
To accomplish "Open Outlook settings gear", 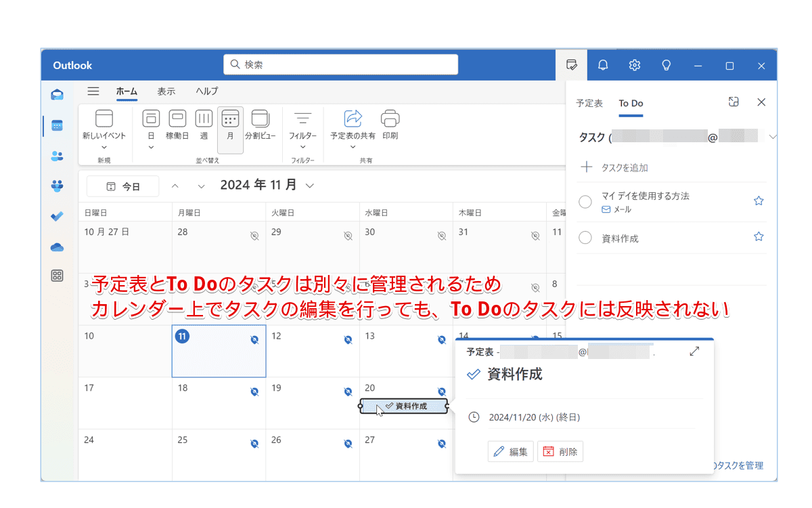I will (634, 65).
